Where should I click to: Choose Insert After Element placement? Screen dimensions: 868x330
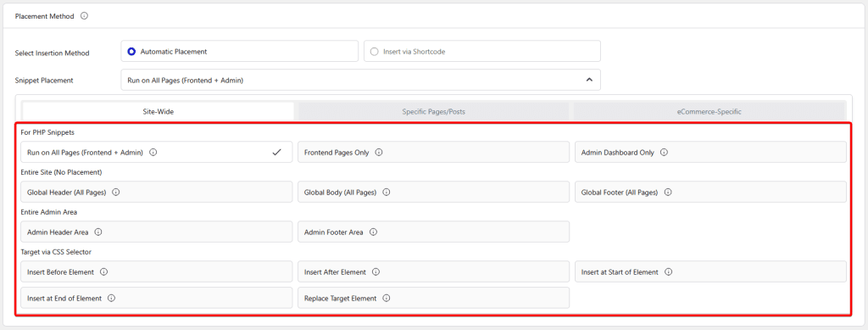click(433, 271)
